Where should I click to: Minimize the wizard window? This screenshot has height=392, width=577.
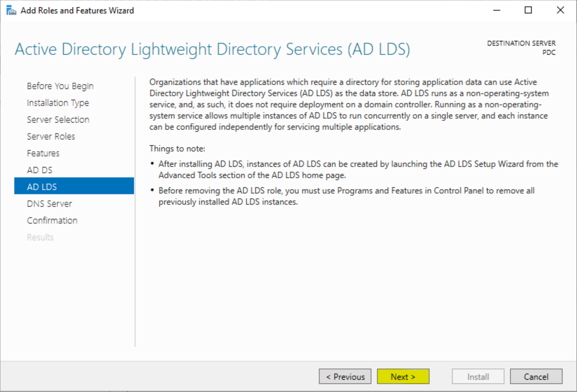click(x=497, y=10)
